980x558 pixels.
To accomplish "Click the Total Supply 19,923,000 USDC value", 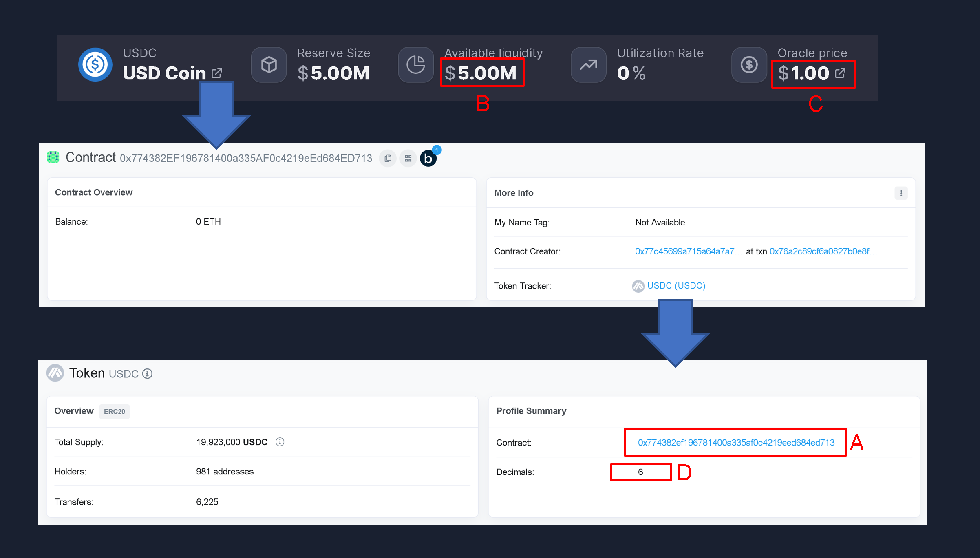I will coord(232,442).
